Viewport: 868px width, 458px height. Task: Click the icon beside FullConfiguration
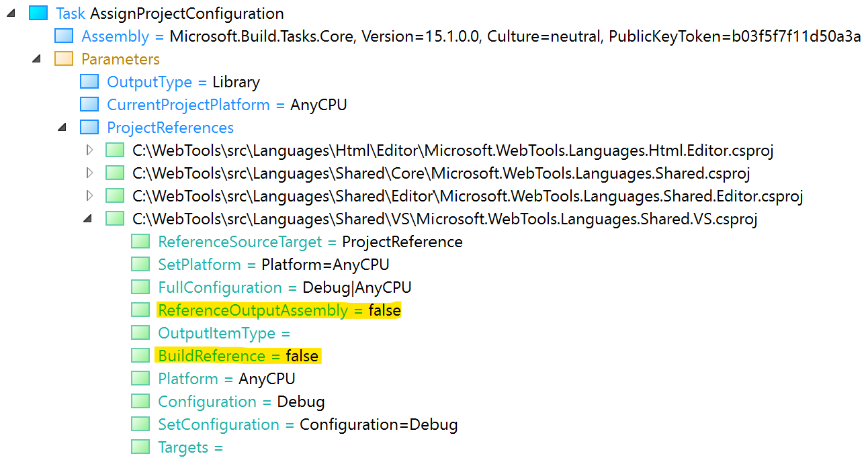point(140,287)
